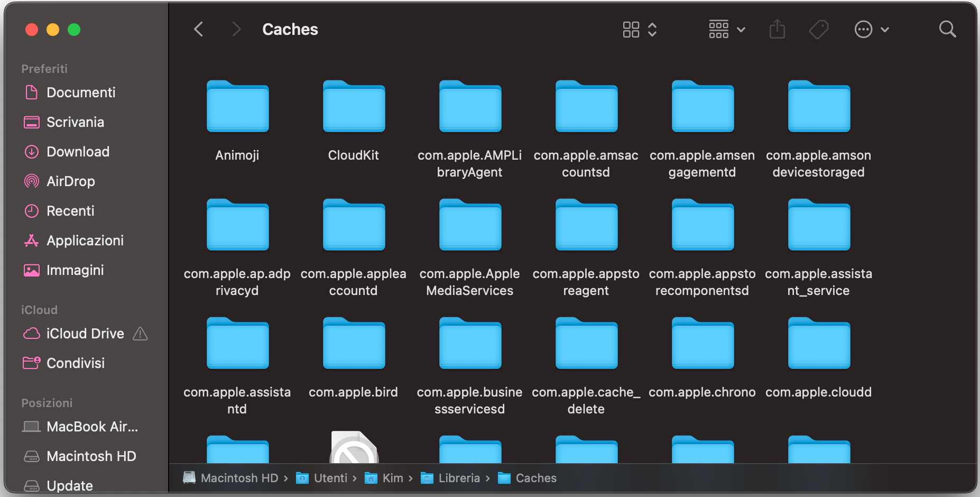The height and width of the screenshot is (497, 980).
Task: Select the com.apple.AppleMediaServices folder
Action: pos(470,225)
